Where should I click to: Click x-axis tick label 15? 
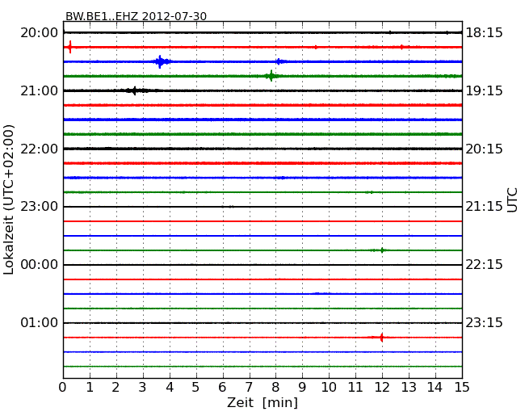coord(462,387)
